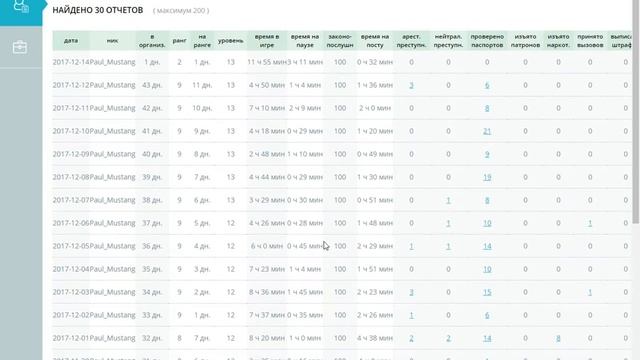
Task: Open arrests link 3 for 2017-12-03
Action: click(411, 292)
